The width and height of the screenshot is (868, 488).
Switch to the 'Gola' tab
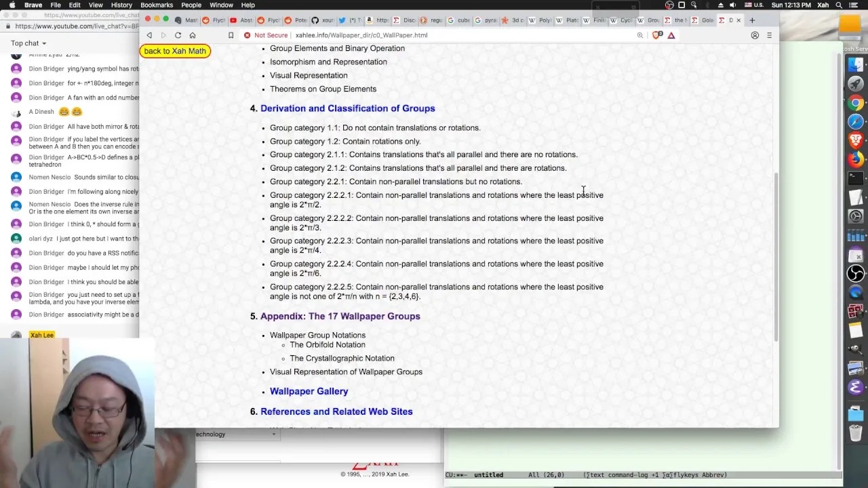tap(704, 20)
